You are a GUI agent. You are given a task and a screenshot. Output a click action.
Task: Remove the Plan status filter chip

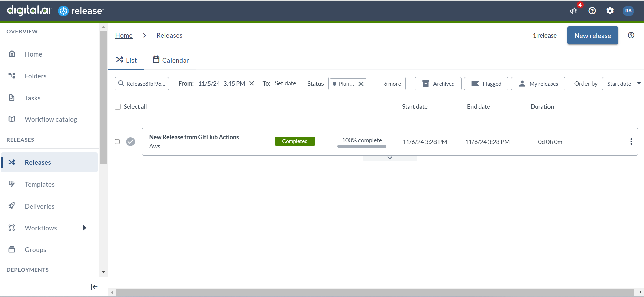click(361, 84)
